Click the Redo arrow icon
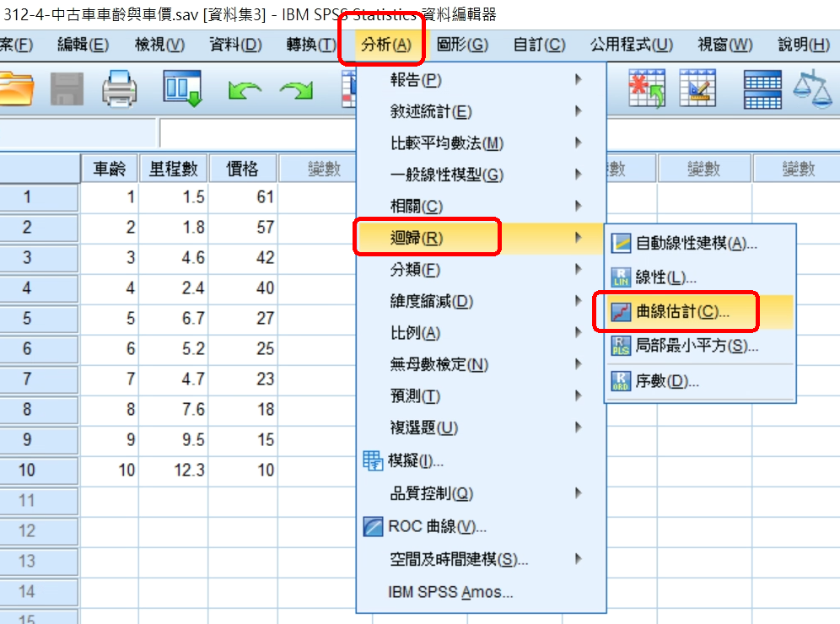Image resolution: width=840 pixels, height=624 pixels. [x=295, y=89]
